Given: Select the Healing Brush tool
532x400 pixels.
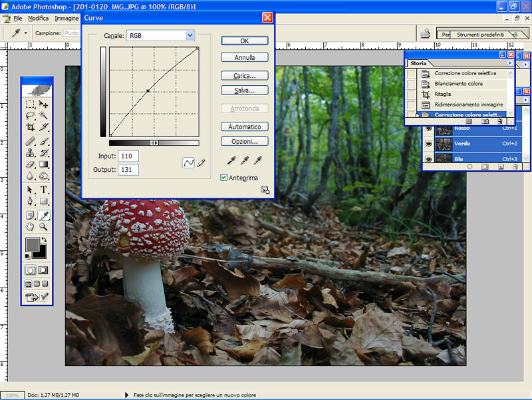Looking at the screenshot, I should 30,141.
